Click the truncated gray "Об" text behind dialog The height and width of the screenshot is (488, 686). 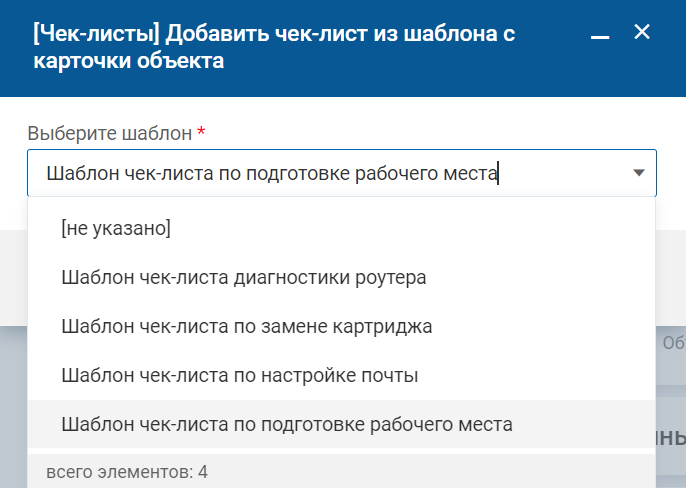point(673,344)
